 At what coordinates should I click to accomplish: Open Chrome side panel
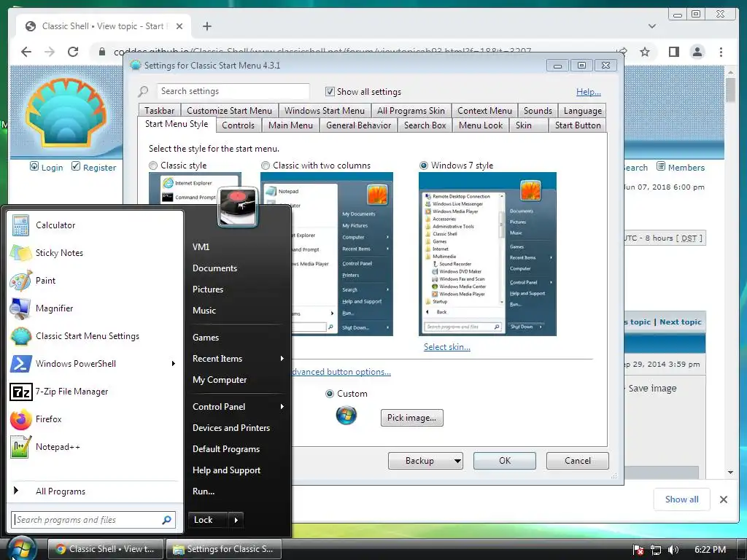pyautogui.click(x=673, y=52)
